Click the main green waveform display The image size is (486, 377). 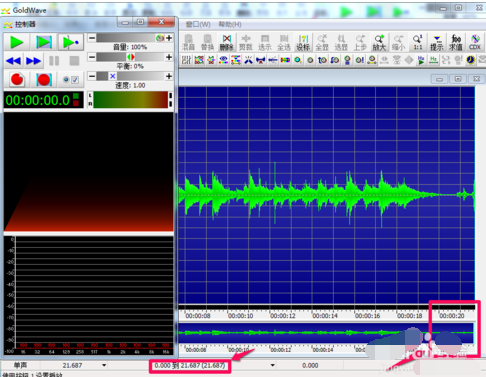pyautogui.click(x=327, y=195)
